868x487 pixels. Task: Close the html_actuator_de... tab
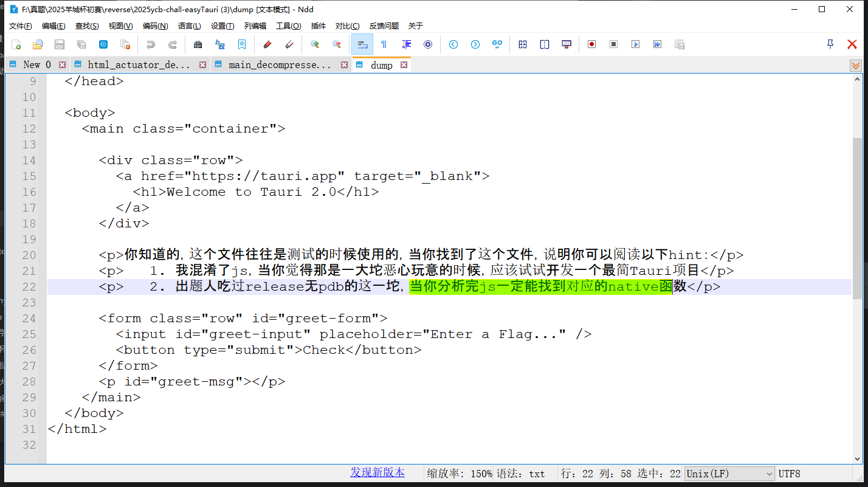203,65
